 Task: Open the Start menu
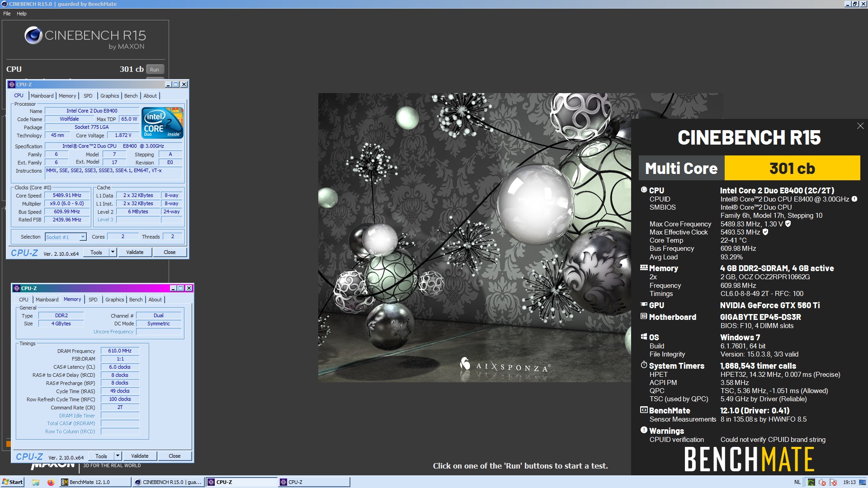pyautogui.click(x=12, y=482)
